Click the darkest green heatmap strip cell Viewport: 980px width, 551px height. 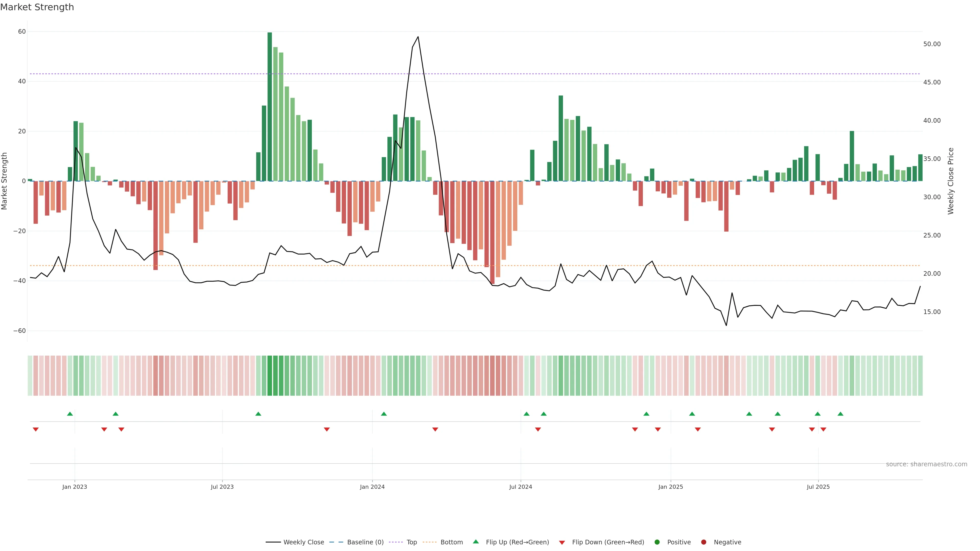click(x=269, y=375)
